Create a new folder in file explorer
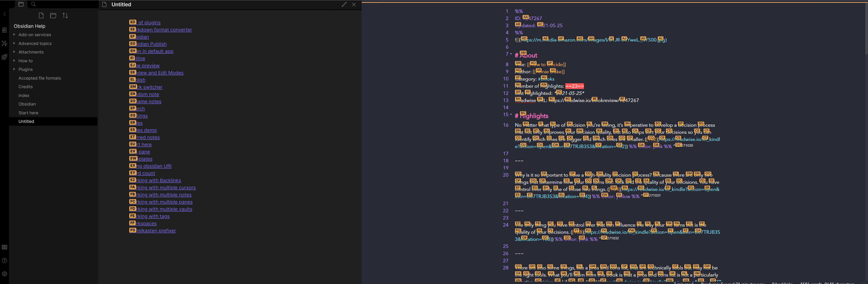Image resolution: width=868 pixels, height=284 pixels. pyautogui.click(x=53, y=16)
